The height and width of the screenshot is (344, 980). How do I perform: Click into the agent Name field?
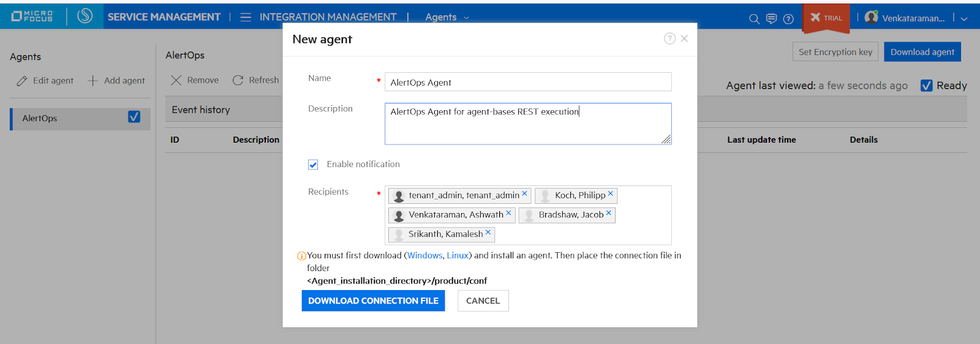pyautogui.click(x=527, y=82)
